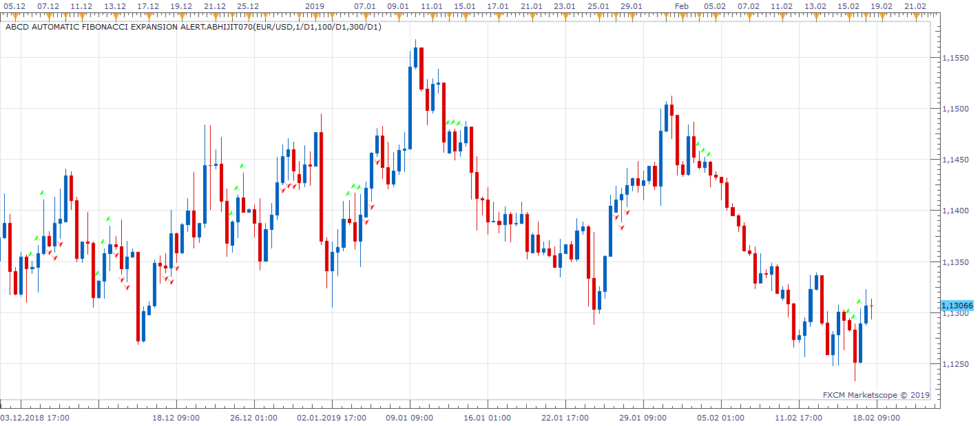Click the 1,1550 price axis label

tap(955, 58)
